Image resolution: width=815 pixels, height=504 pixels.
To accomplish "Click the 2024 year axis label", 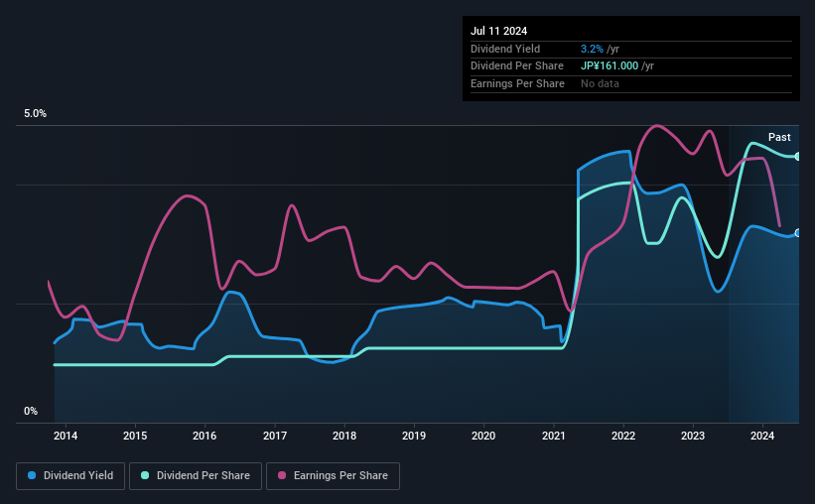I will tap(762, 436).
